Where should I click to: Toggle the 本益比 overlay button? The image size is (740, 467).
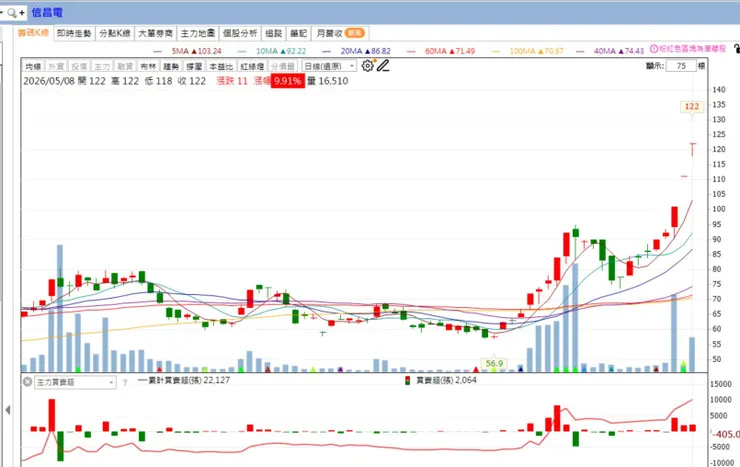pos(221,66)
